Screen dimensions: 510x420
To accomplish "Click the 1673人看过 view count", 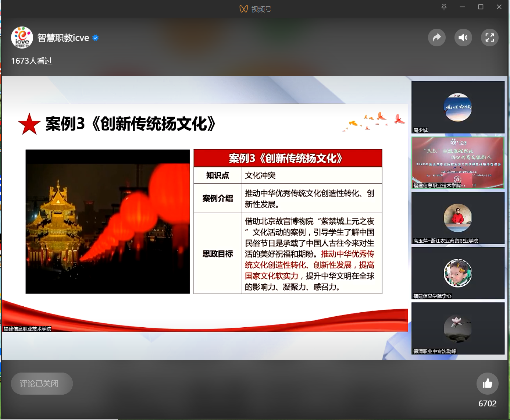I will (x=32, y=61).
